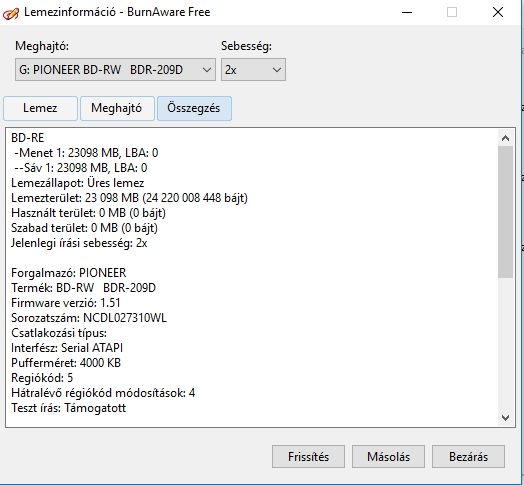Click the Frissítés button
The height and width of the screenshot is (485, 524).
point(308,456)
